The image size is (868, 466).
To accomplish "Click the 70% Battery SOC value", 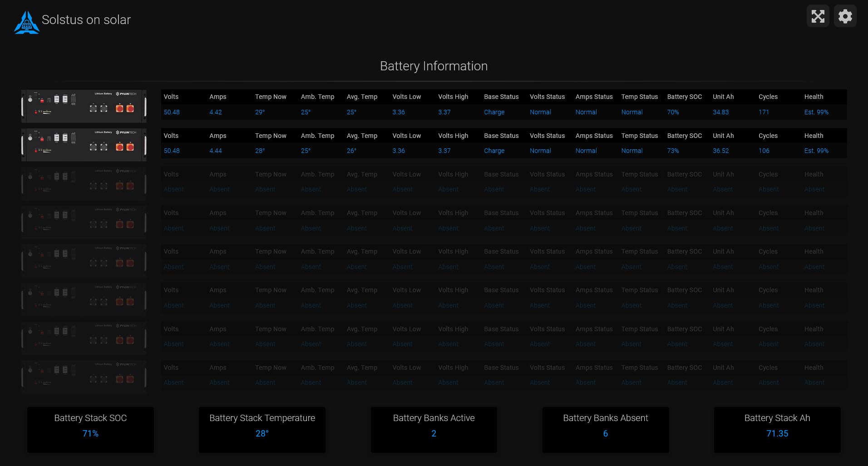I will point(673,112).
